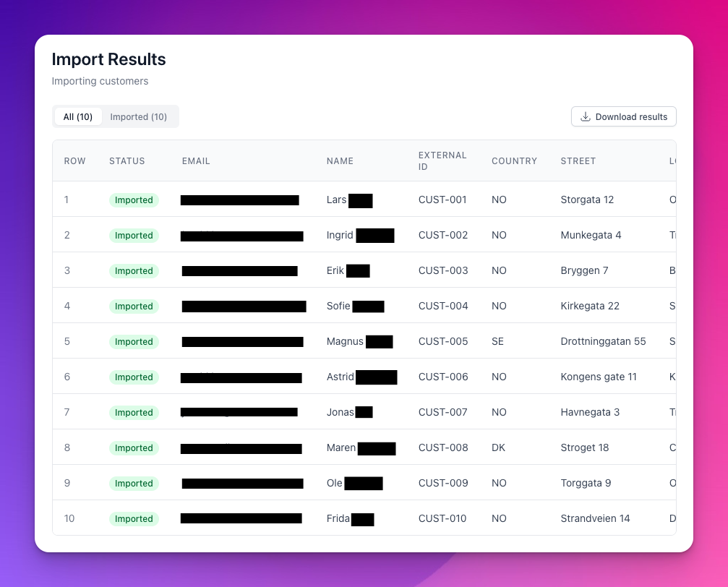Click the Imported badge in row 1
Image resolution: width=728 pixels, height=587 pixels.
pyautogui.click(x=134, y=200)
